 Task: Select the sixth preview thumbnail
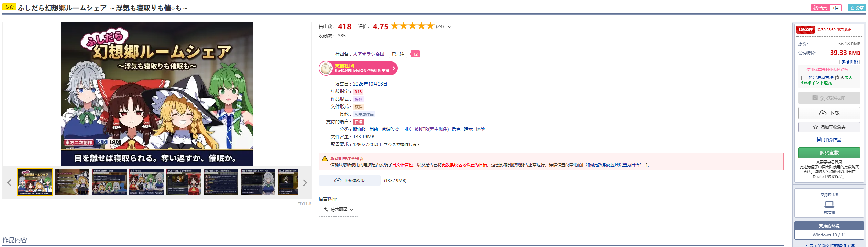221,182
